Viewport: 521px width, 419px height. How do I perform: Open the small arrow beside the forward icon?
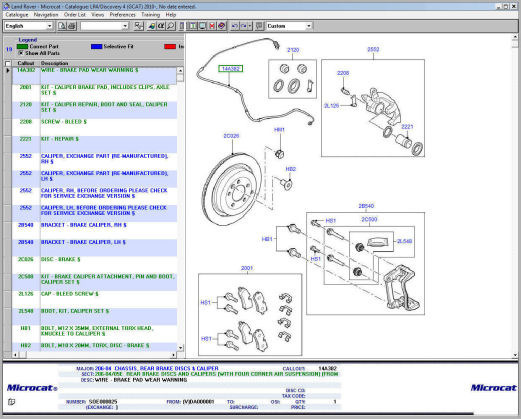coord(250,26)
